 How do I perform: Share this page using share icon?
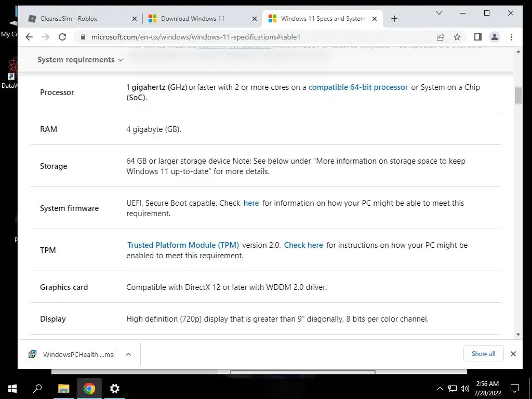(x=441, y=37)
